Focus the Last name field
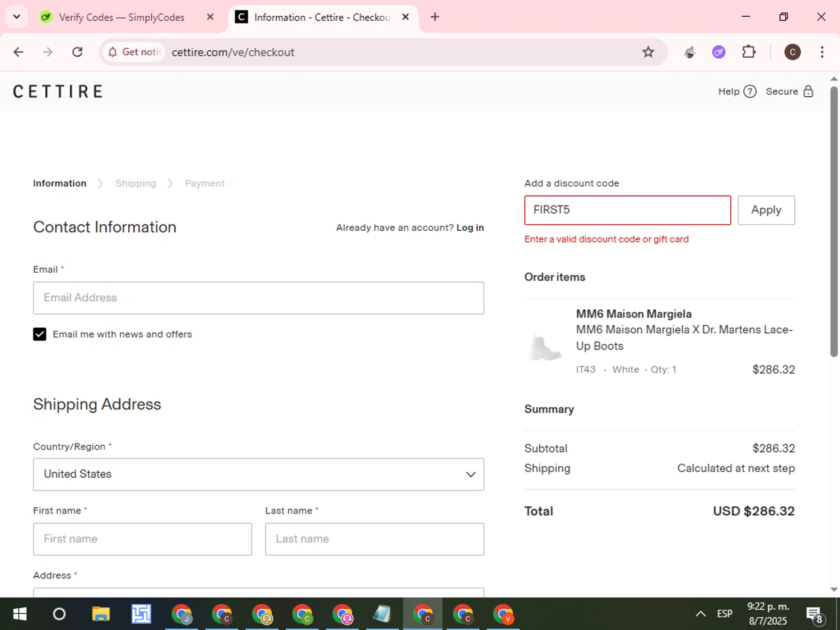 point(374,539)
